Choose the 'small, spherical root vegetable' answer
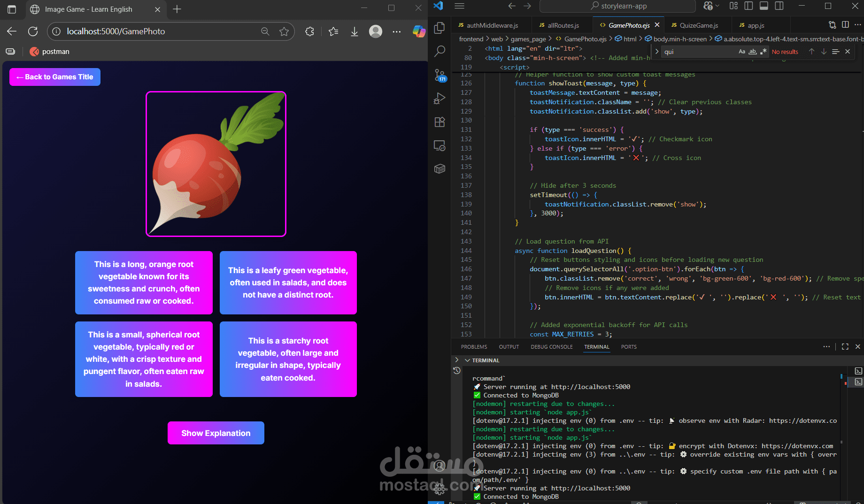This screenshot has height=504, width=864. tap(144, 359)
